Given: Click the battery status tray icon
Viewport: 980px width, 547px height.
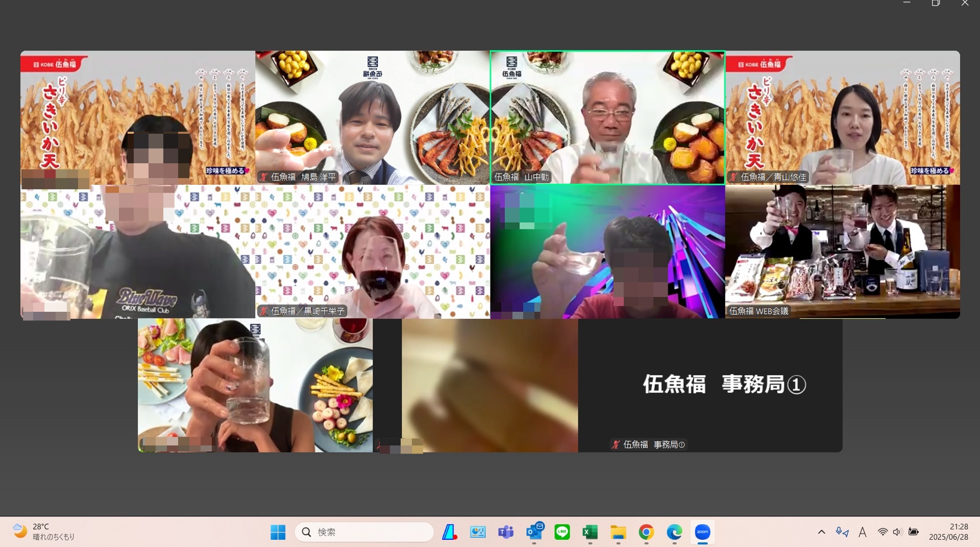Looking at the screenshot, I should pyautogui.click(x=914, y=532).
